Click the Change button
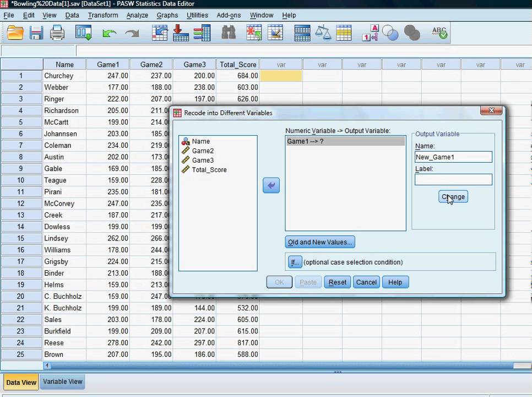This screenshot has width=532, height=397. click(453, 197)
